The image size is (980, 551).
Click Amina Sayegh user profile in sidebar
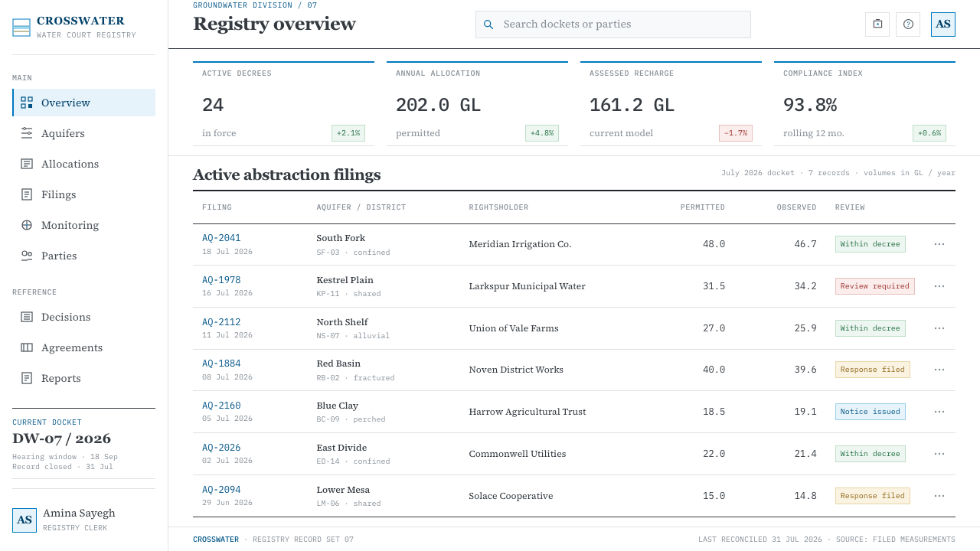[x=83, y=520]
